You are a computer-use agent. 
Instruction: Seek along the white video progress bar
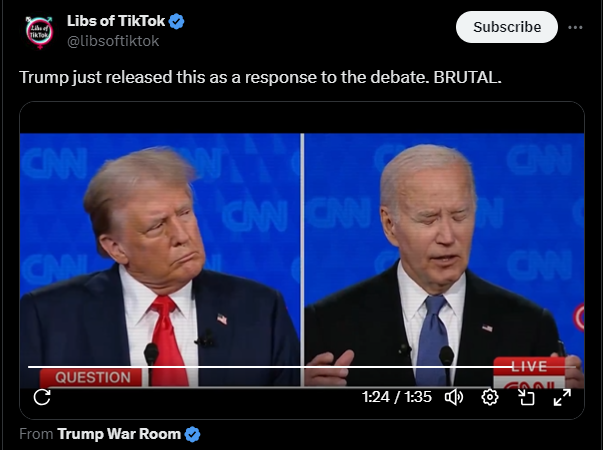tap(302, 367)
